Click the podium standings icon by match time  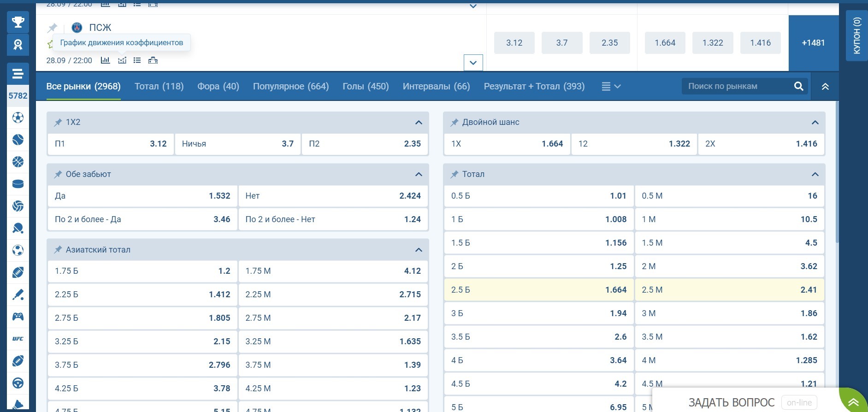click(153, 60)
